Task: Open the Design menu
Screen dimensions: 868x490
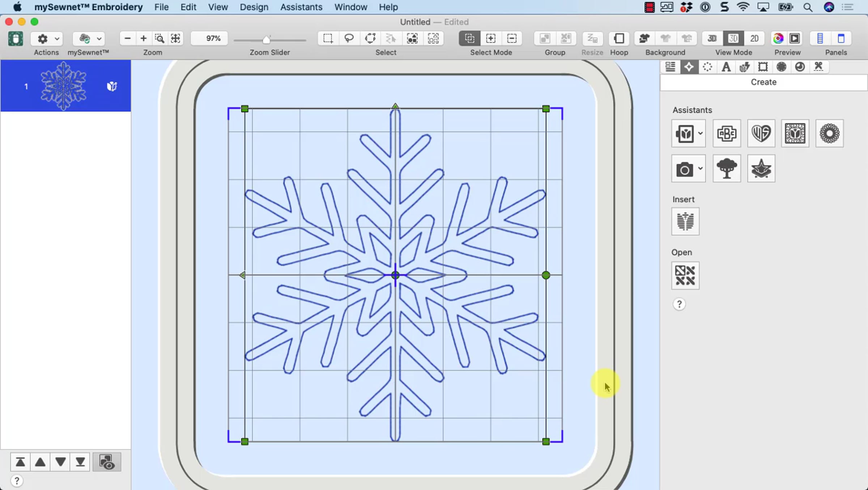Action: point(254,7)
